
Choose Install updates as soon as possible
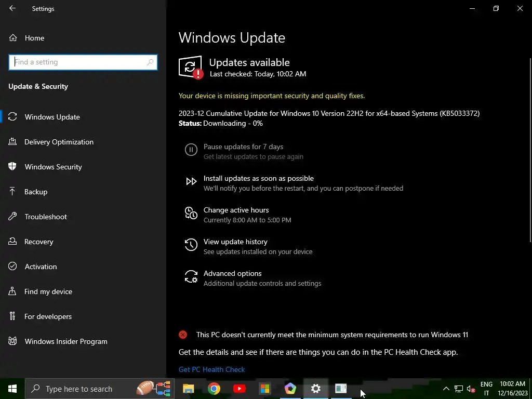tap(259, 179)
